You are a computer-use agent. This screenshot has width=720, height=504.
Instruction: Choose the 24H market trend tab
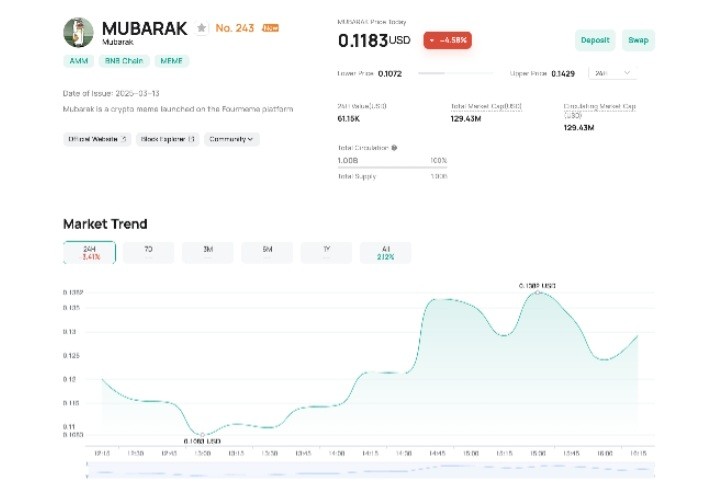89,251
